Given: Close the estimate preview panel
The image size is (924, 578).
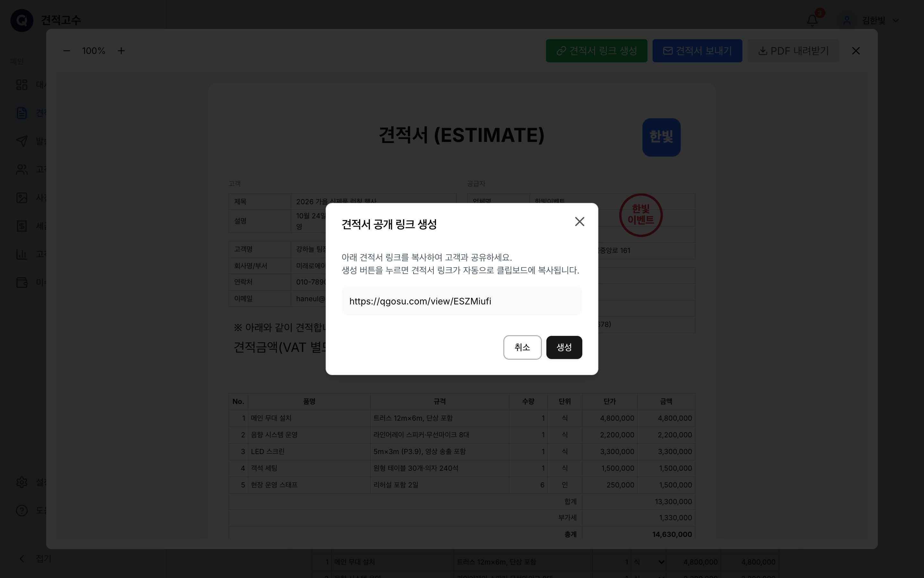Looking at the screenshot, I should [x=856, y=50].
